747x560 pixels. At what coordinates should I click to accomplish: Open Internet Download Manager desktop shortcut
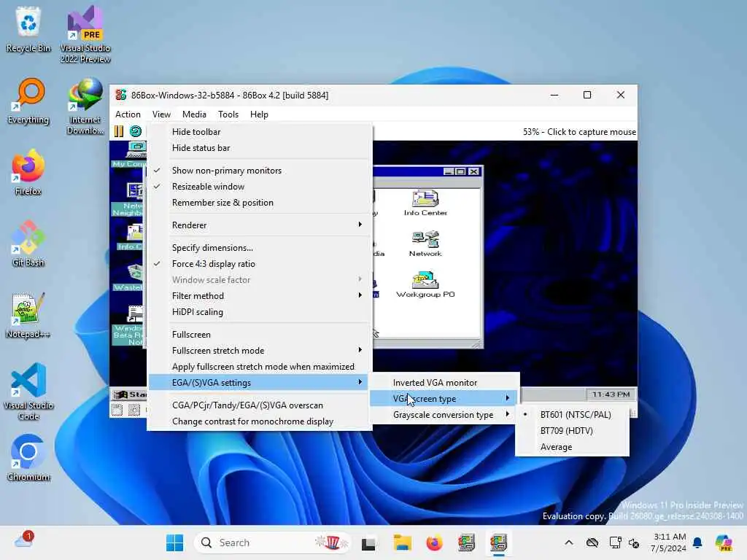click(85, 106)
